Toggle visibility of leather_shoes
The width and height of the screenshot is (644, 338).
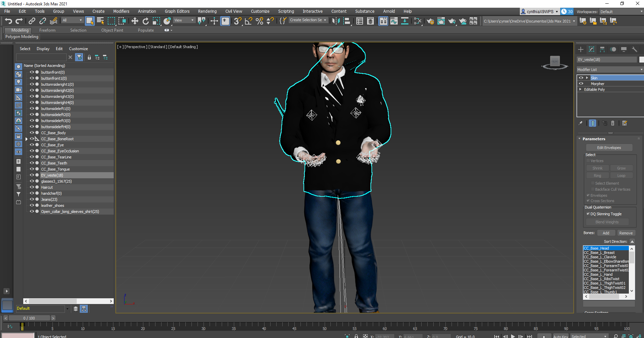pyautogui.click(x=32, y=205)
